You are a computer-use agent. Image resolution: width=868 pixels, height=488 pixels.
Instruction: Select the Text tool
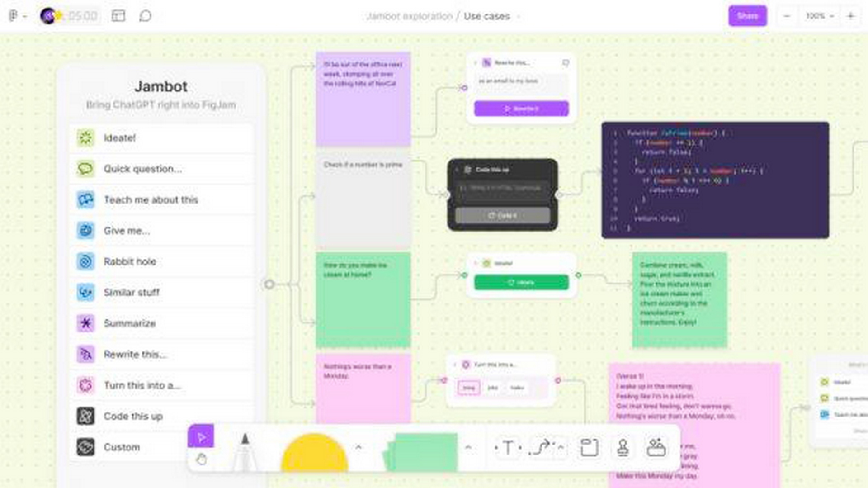coord(508,448)
